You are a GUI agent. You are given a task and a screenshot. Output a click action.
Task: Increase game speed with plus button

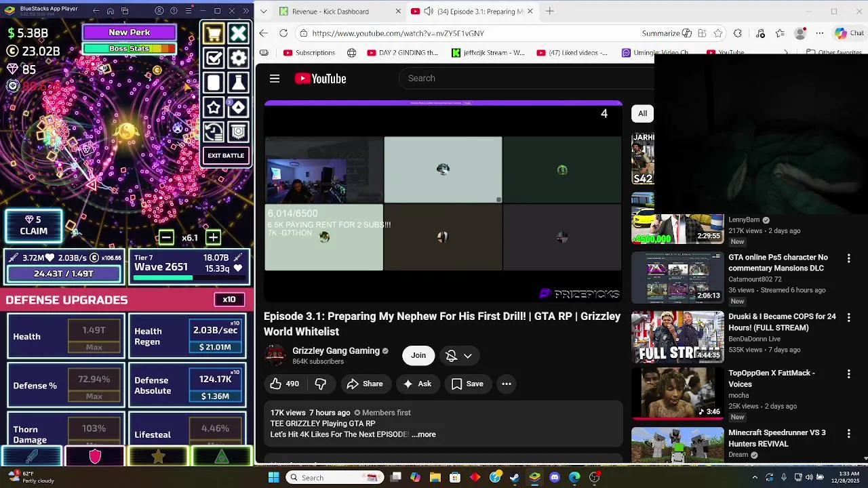(x=213, y=237)
